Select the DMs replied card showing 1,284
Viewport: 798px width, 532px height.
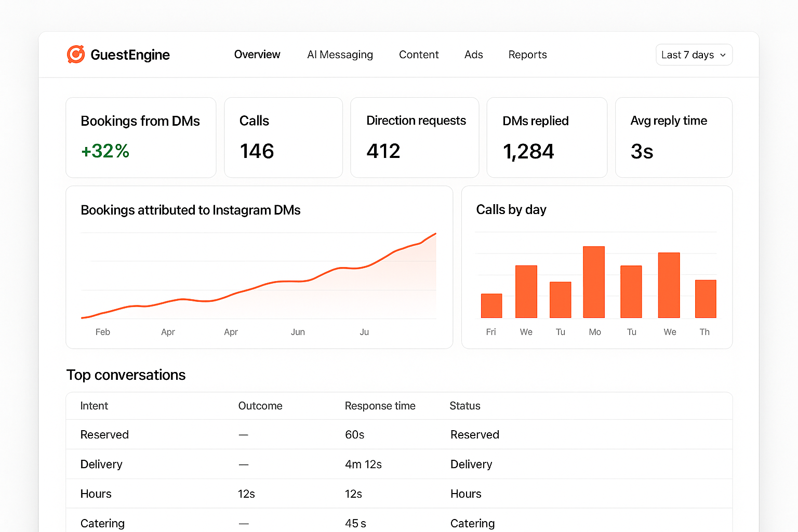547,137
